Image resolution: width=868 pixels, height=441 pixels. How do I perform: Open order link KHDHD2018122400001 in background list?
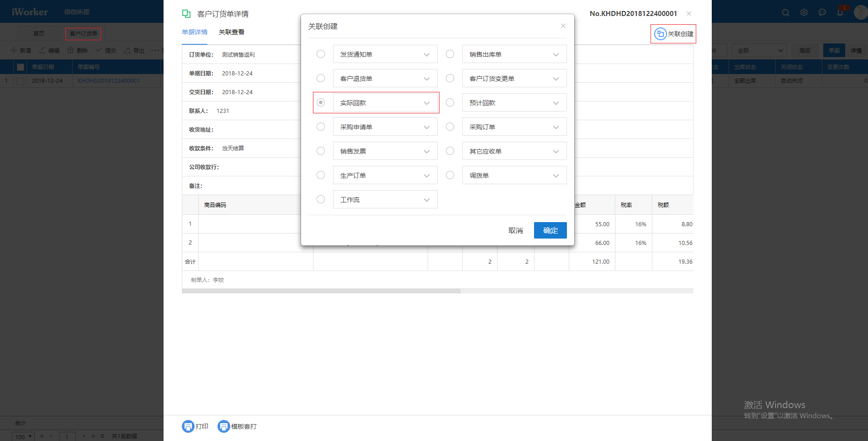click(109, 80)
